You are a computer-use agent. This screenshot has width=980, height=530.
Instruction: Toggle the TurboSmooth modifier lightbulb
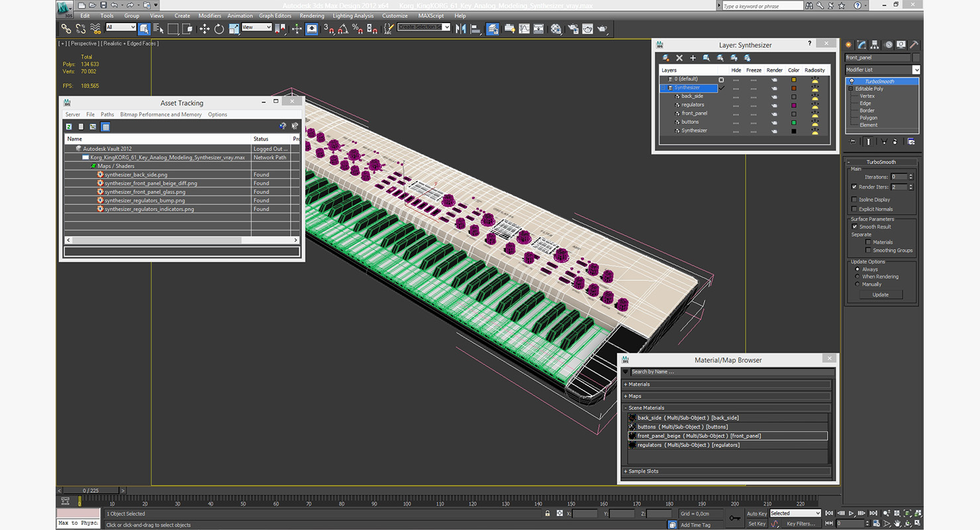tap(852, 81)
